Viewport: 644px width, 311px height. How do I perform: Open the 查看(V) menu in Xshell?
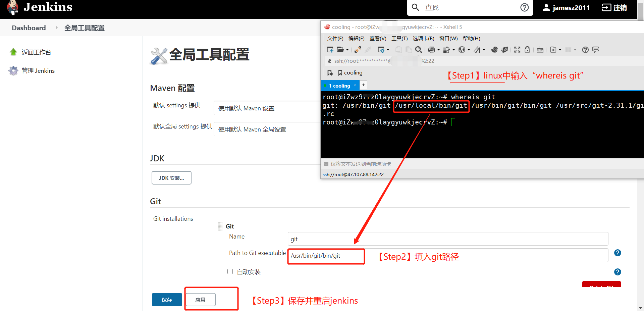coord(378,39)
